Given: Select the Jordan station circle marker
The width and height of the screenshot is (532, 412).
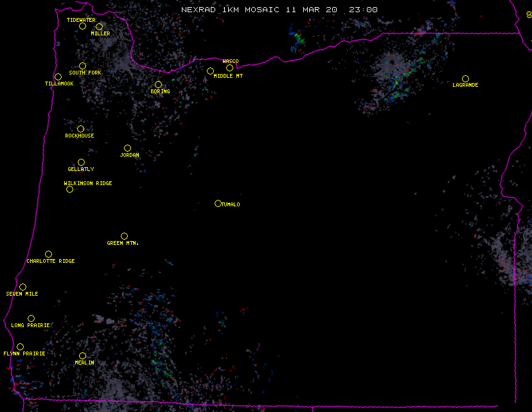Looking at the screenshot, I should point(127,148).
